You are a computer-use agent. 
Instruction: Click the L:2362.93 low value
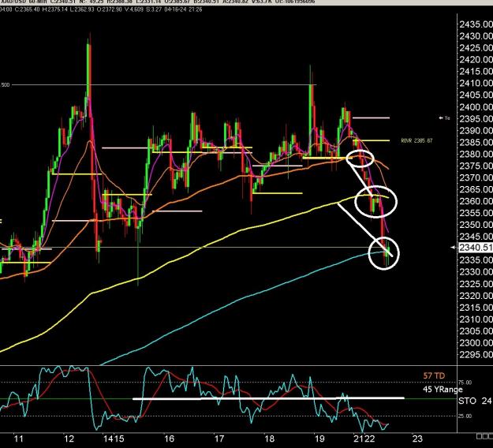coord(82,9)
